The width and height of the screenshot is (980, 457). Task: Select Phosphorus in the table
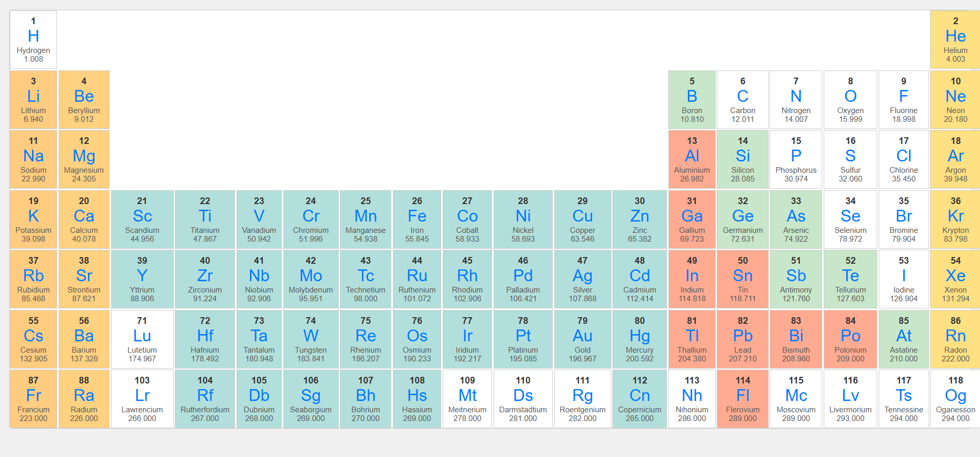point(796,159)
